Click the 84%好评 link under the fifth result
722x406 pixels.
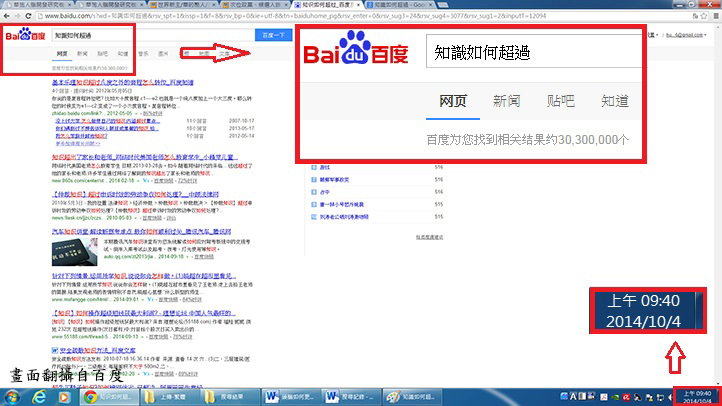click(x=192, y=300)
